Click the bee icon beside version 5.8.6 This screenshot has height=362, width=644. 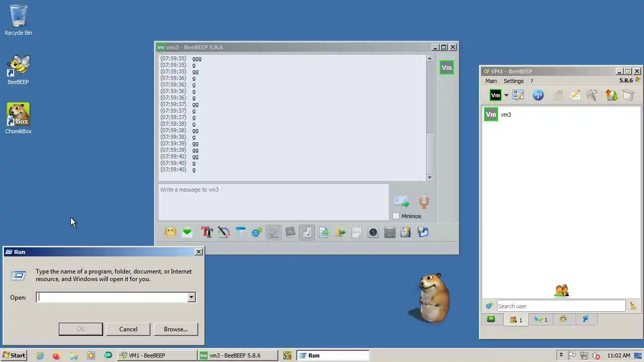[637, 80]
